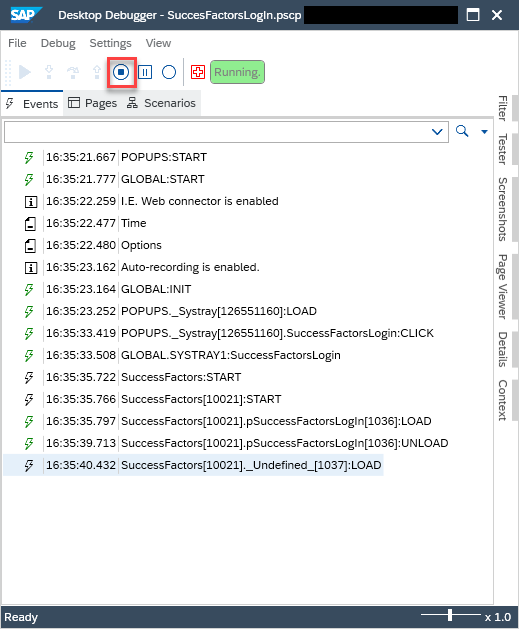The width and height of the screenshot is (519, 629).
Task: Select 'I.E. Web connector is enabled' row
Action: 199,201
